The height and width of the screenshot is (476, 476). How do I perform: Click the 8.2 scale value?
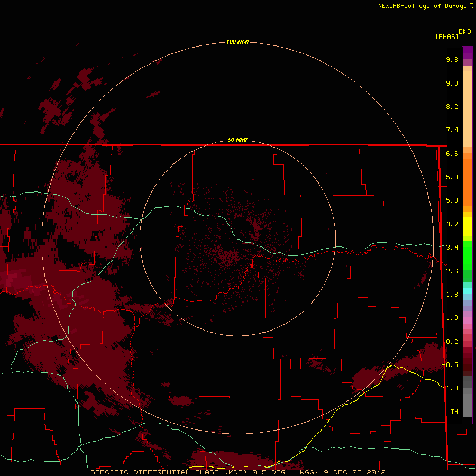(452, 106)
